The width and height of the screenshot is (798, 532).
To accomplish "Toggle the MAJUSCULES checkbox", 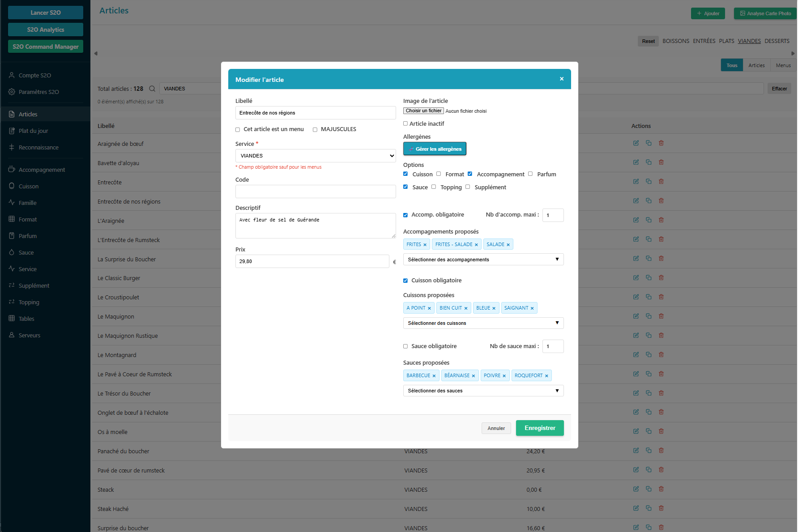I will 315,130.
